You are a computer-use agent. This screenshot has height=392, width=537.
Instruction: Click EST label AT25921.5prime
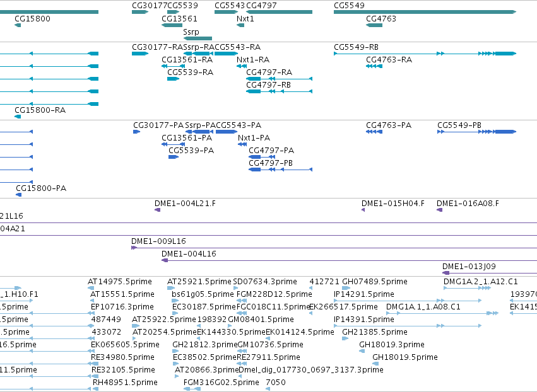point(199,282)
